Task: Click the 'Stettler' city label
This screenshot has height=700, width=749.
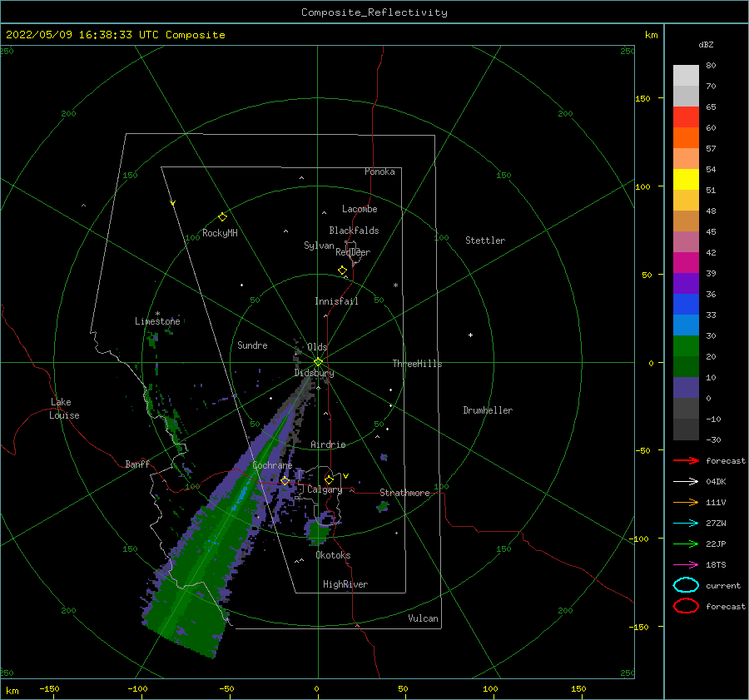Action: tap(485, 241)
